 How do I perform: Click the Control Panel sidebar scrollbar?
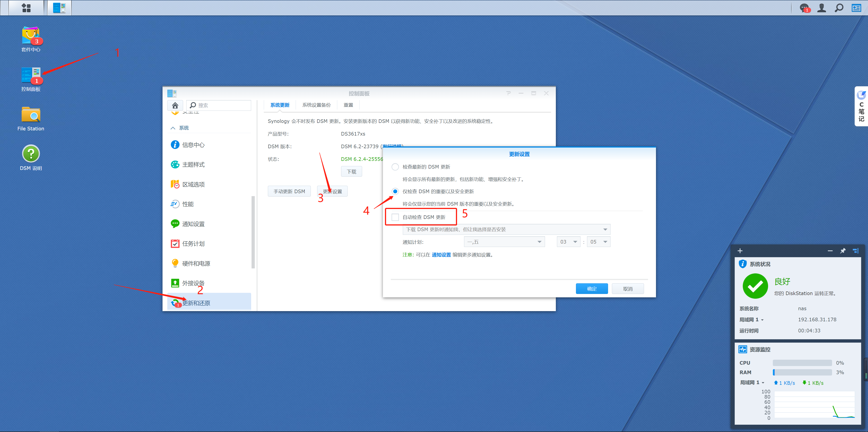point(253,232)
